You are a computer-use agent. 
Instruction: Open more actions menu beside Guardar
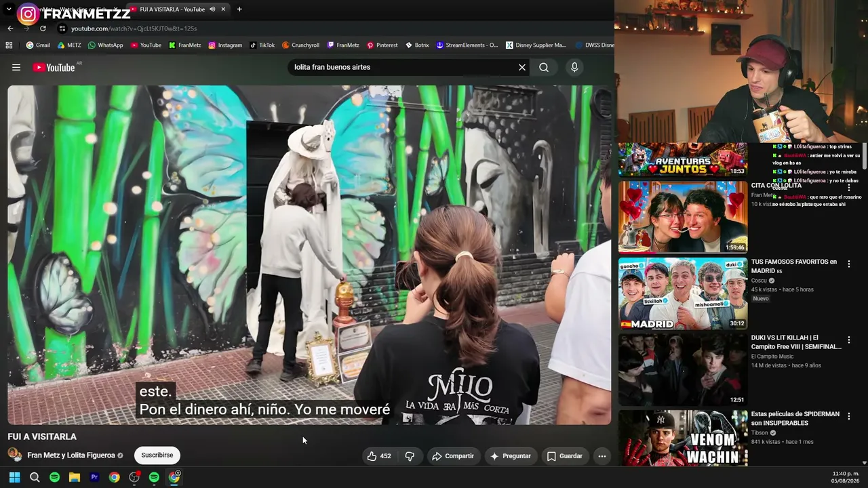click(601, 456)
